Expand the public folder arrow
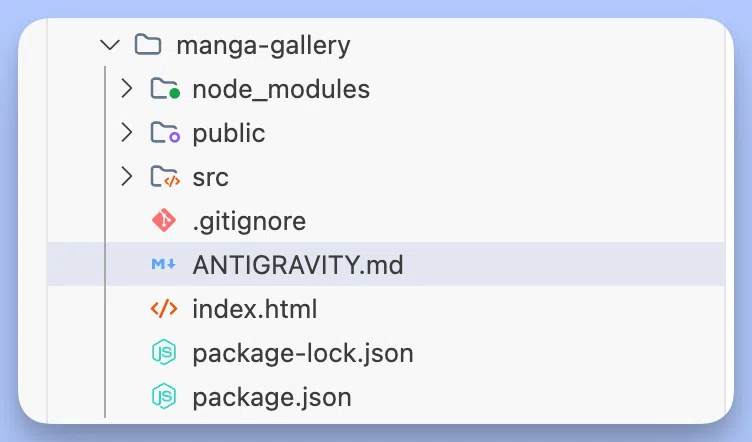This screenshot has width=752, height=442. pos(127,133)
